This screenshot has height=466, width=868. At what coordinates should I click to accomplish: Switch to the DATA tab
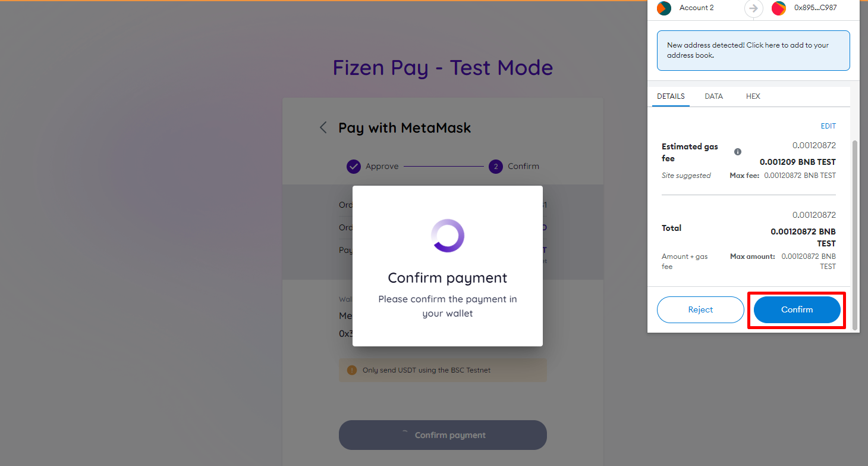pyautogui.click(x=713, y=96)
